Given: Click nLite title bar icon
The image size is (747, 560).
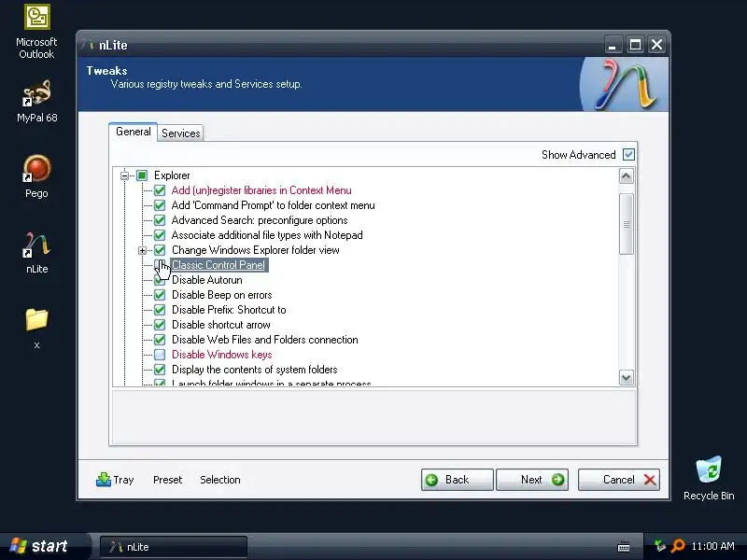Looking at the screenshot, I should (x=88, y=45).
